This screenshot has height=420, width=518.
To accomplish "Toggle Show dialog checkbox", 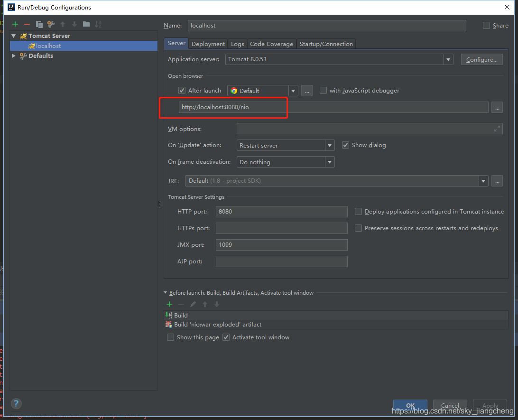I will [345, 145].
